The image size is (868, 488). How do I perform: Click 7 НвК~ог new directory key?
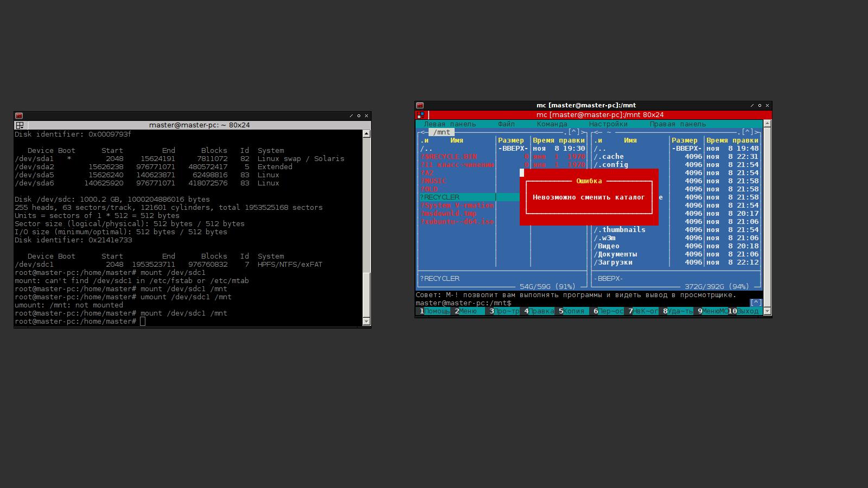coord(643,311)
